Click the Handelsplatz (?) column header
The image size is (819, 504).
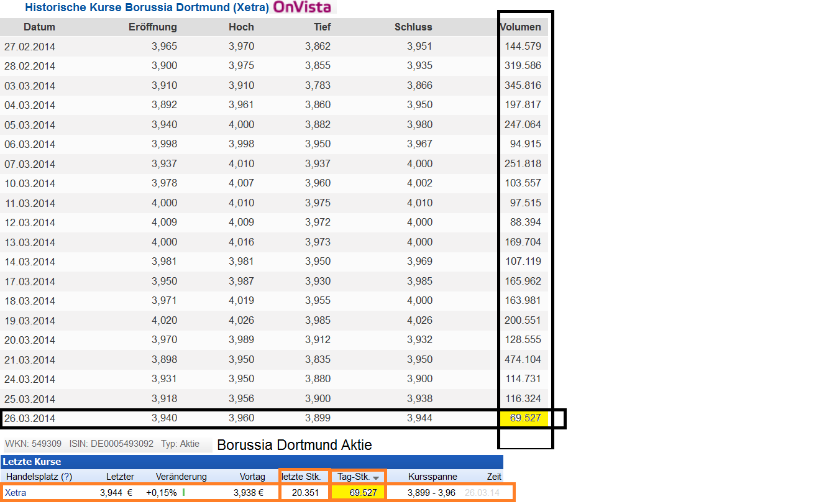[39, 477]
